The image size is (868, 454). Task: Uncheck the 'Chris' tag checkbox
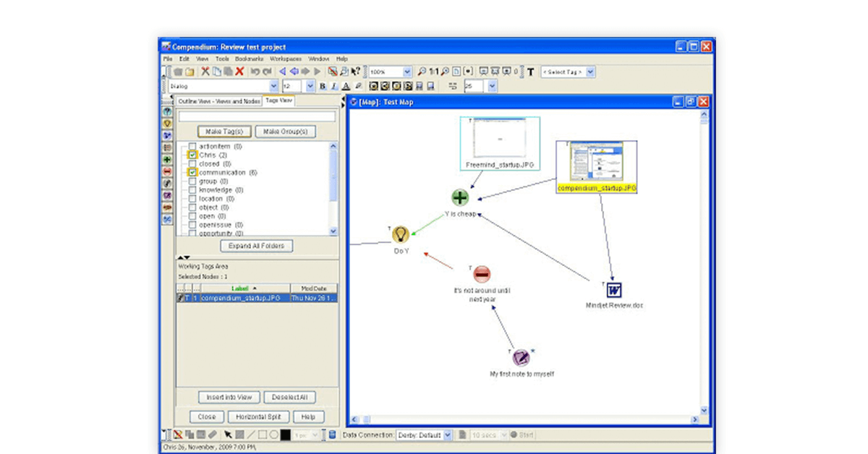point(192,155)
